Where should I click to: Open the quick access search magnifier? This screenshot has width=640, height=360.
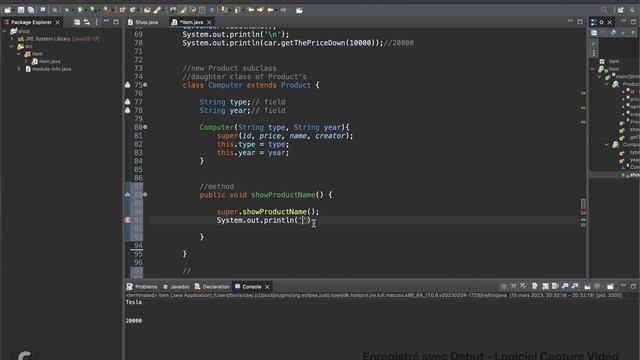click(x=604, y=10)
